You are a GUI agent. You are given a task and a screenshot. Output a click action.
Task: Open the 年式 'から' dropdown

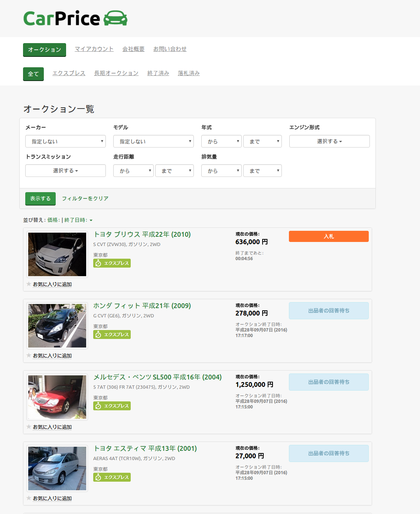point(221,141)
